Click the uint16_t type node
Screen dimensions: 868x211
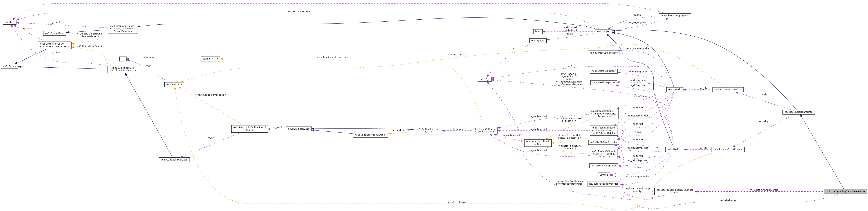(485, 79)
